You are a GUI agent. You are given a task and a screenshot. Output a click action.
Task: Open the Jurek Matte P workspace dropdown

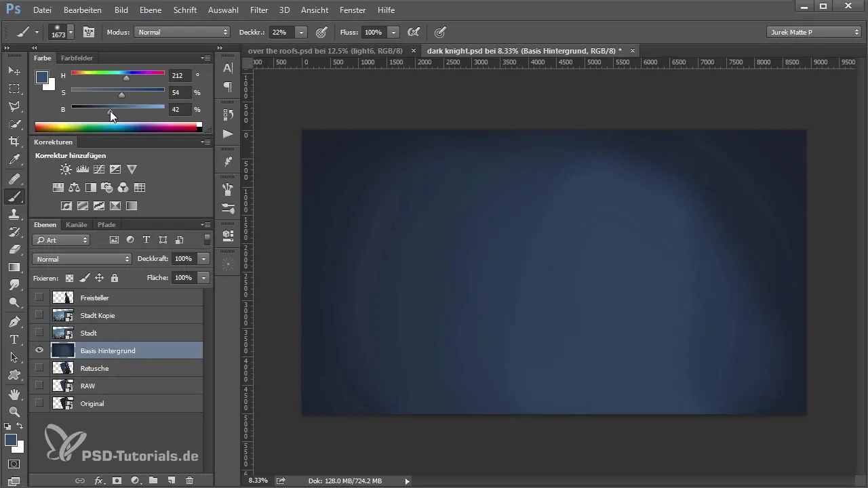pos(814,32)
